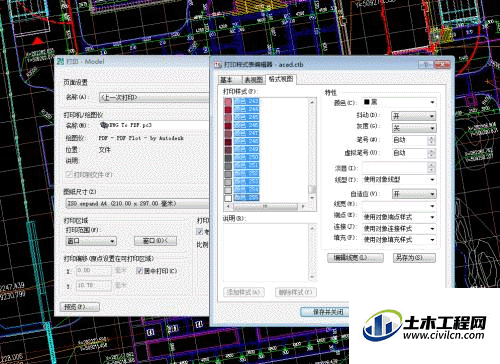The height and width of the screenshot is (364, 500).
Task: Open the 连接(J) style dropdown
Action: click(x=399, y=228)
